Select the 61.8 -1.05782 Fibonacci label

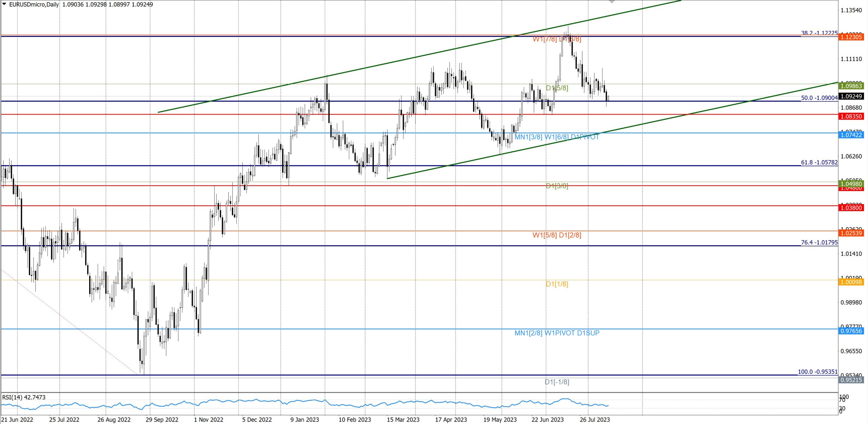[x=819, y=162]
